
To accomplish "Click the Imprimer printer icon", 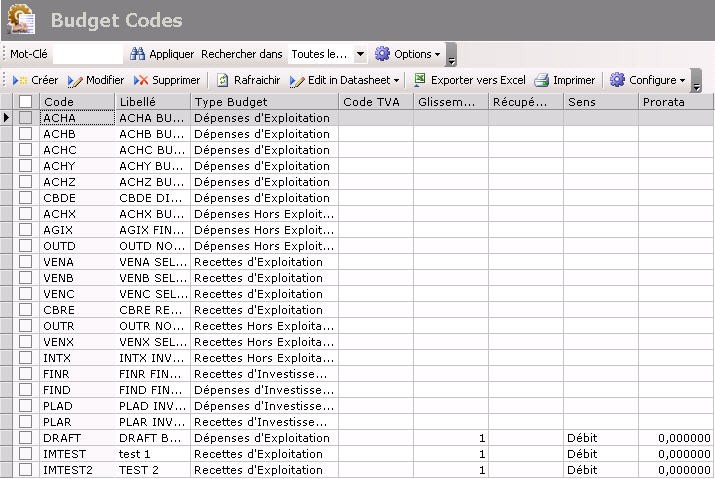I will coord(542,80).
